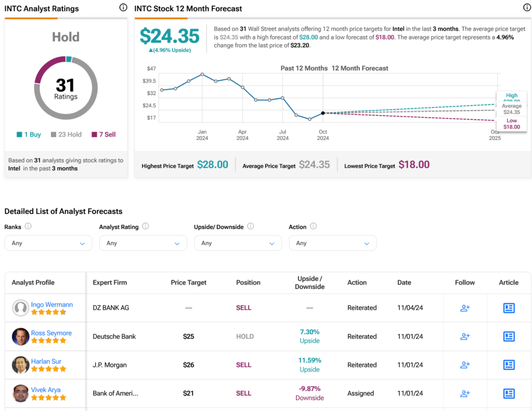Click info icon beside INTC Analyst Ratings
This screenshot has height=411, width=532.
tap(123, 8)
